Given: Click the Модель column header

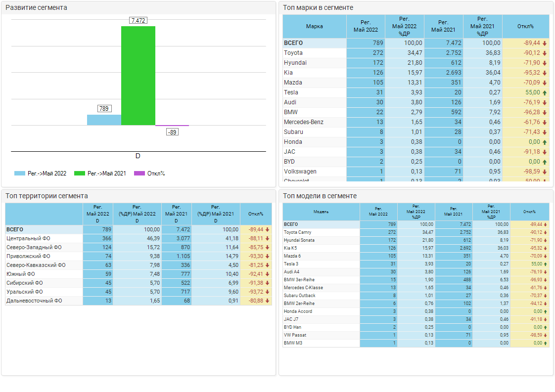Looking at the screenshot, I should click(x=321, y=212).
